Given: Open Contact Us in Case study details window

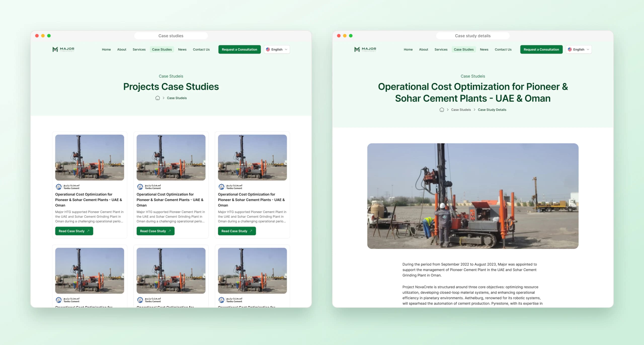Looking at the screenshot, I should pyautogui.click(x=503, y=50).
